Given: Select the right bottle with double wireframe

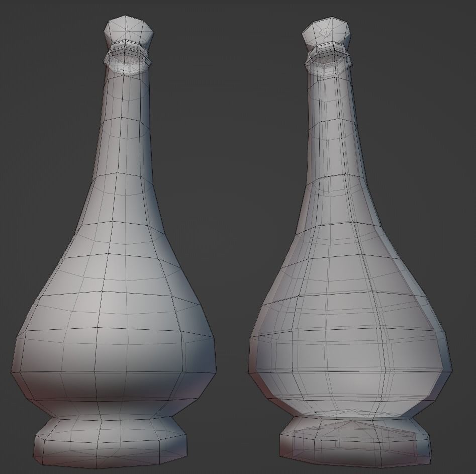Looking at the screenshot, I should [349, 243].
